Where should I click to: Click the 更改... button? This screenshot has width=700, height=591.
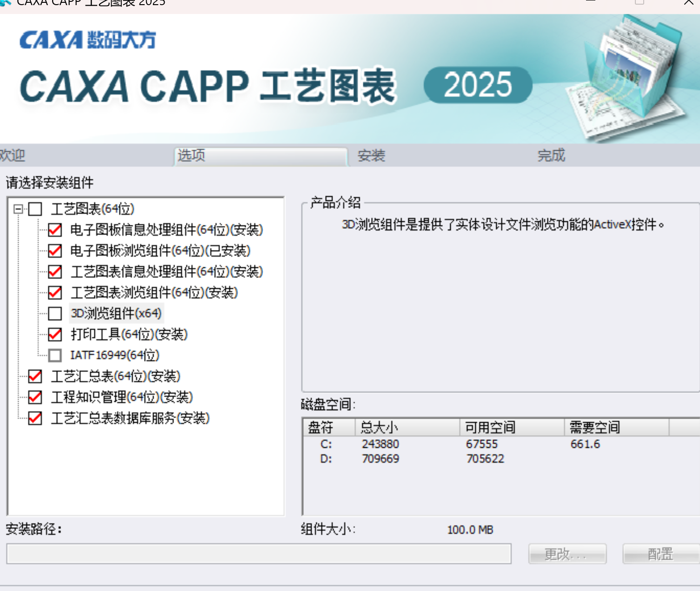click(567, 554)
